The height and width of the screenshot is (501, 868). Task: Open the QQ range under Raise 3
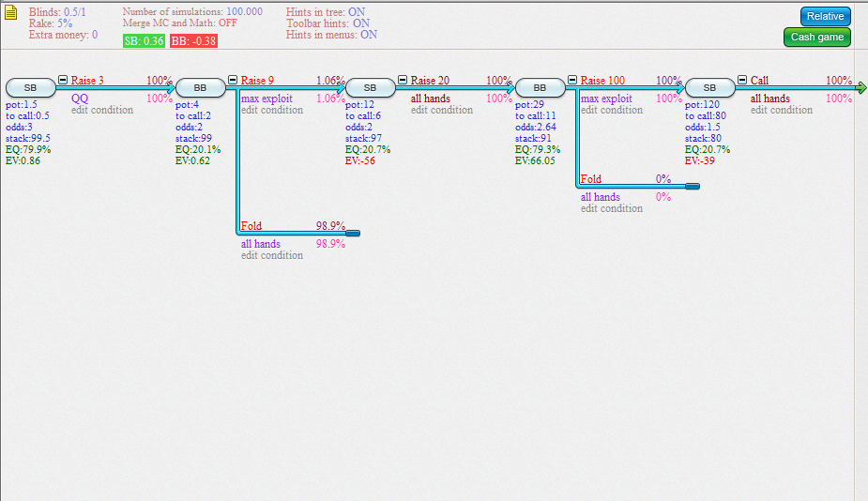point(80,99)
